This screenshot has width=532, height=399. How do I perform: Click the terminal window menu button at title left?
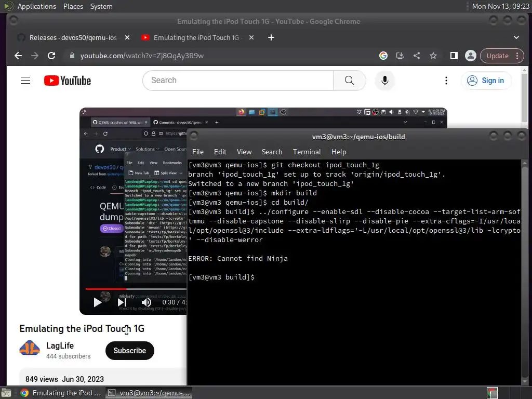(x=194, y=137)
